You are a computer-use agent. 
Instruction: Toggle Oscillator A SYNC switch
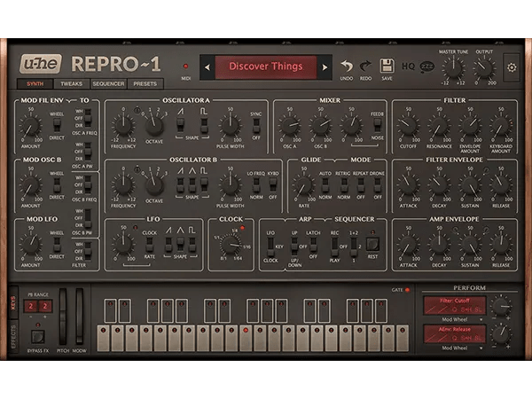256,125
